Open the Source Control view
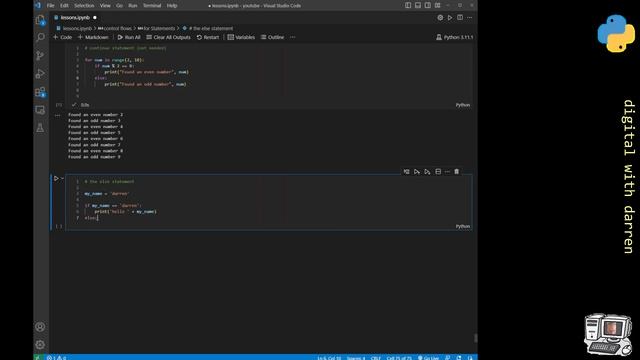This screenshot has height=360, width=640. click(40, 56)
